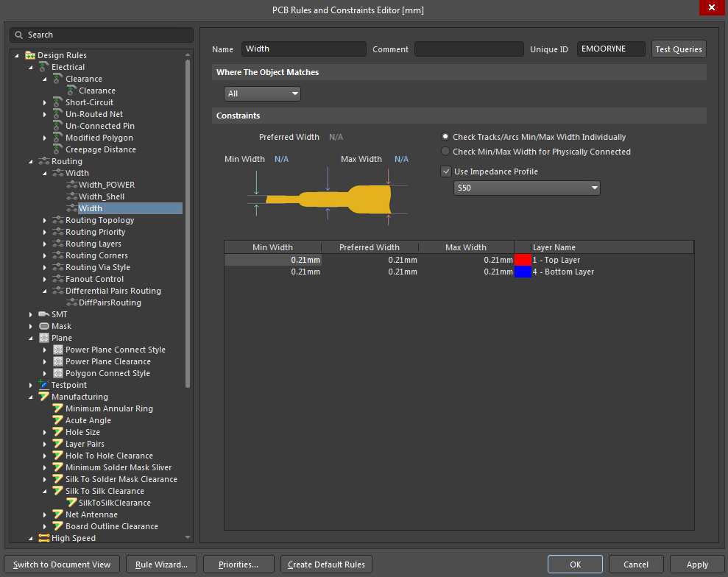The width and height of the screenshot is (728, 577).
Task: Click the red Top Layer color swatch
Action: point(523,259)
